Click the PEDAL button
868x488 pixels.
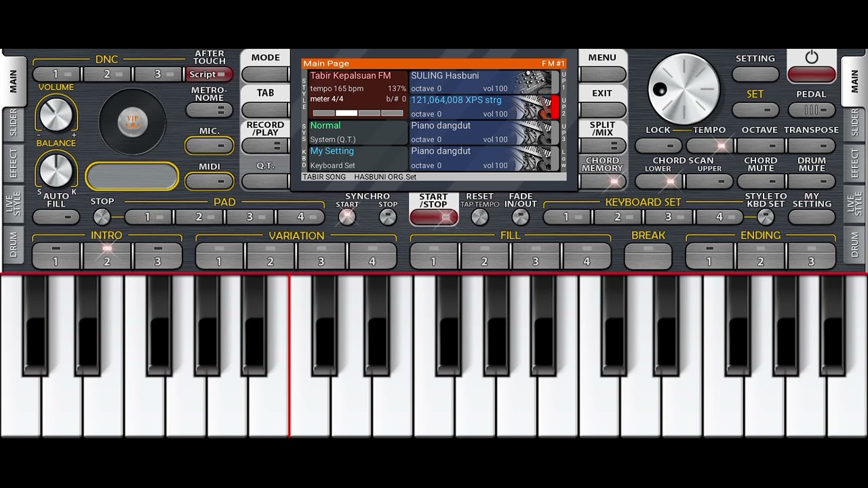click(812, 110)
